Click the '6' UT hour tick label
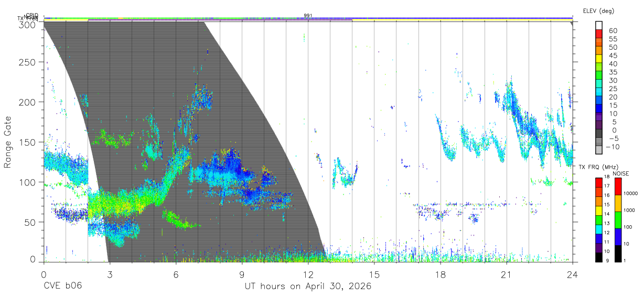The image size is (644, 297). 176,274
